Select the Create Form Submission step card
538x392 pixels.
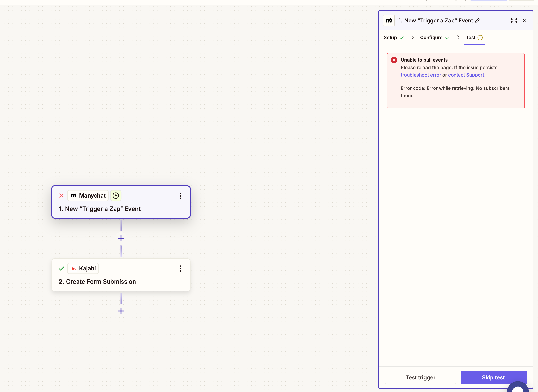[x=121, y=275]
